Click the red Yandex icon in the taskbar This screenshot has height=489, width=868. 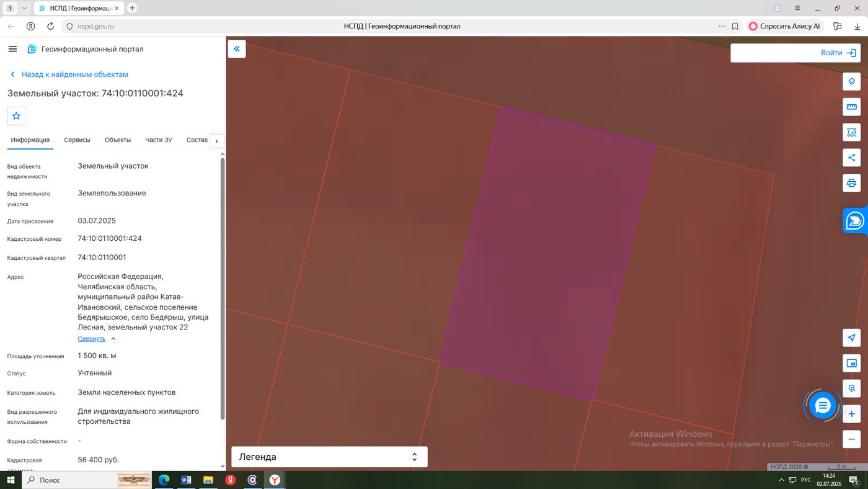(x=230, y=480)
